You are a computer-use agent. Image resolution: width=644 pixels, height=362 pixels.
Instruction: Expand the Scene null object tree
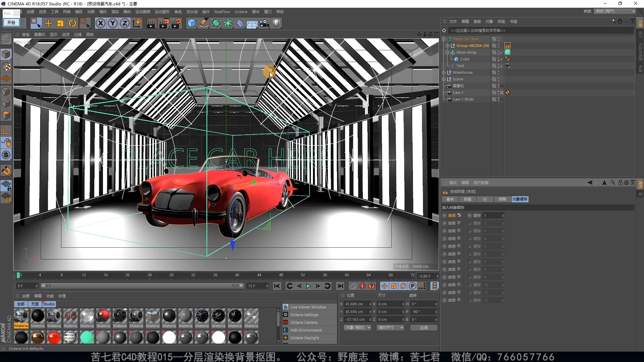click(444, 79)
